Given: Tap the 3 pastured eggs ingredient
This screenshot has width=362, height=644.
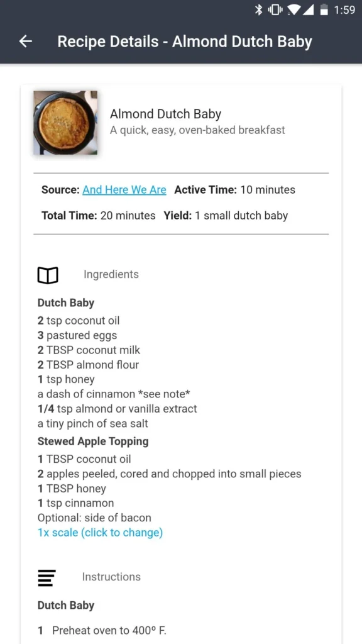Looking at the screenshot, I should tap(77, 336).
